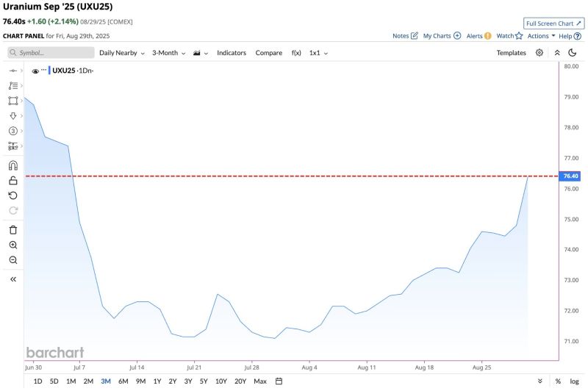Select 1D range
Screen dimensions: 588x391
pyautogui.click(x=38, y=381)
